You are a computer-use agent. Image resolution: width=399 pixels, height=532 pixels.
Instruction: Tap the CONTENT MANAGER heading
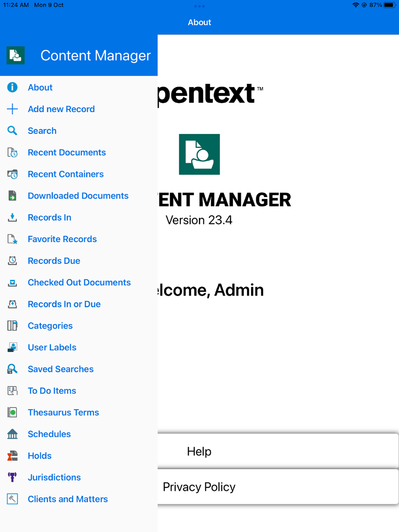pyautogui.click(x=224, y=200)
